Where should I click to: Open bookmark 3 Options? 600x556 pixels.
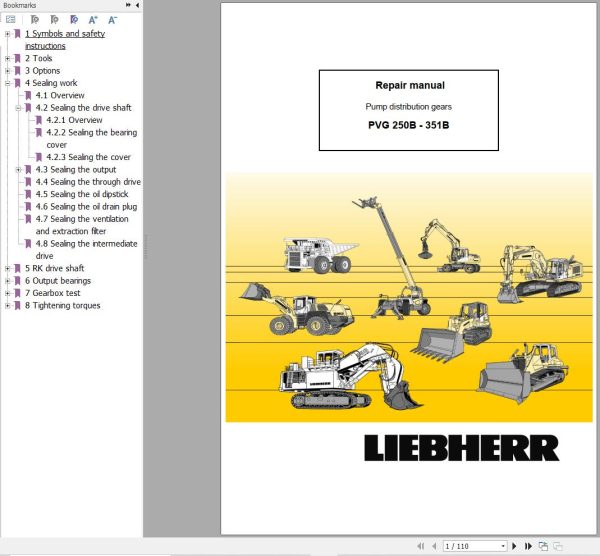tap(42, 71)
